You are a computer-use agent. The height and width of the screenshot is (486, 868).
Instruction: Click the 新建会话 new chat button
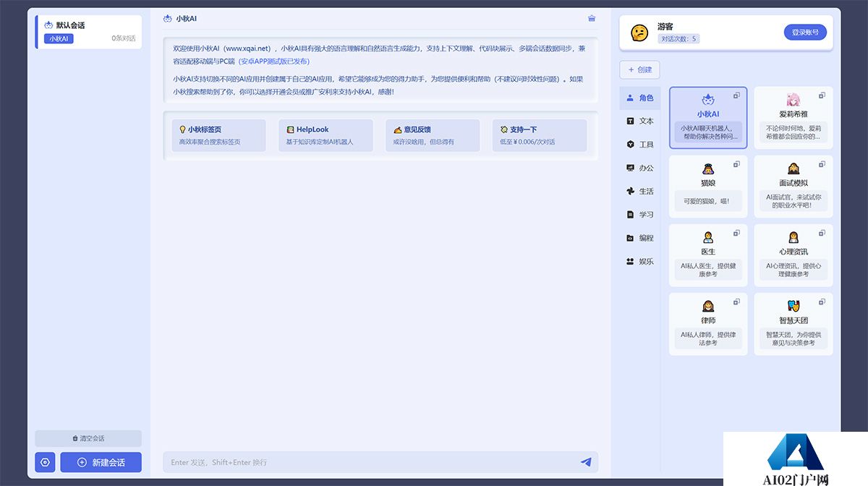coord(101,462)
